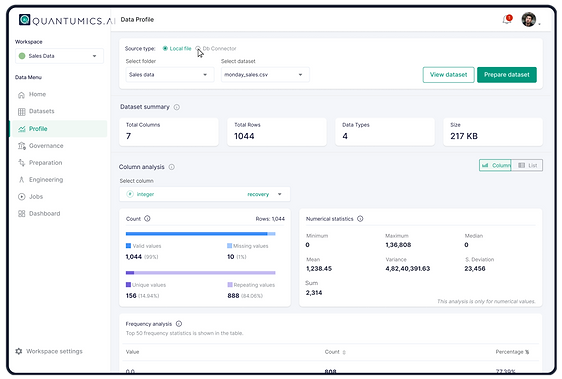The image size is (562, 379).
Task: Open Workspace settings link
Action: click(x=49, y=351)
